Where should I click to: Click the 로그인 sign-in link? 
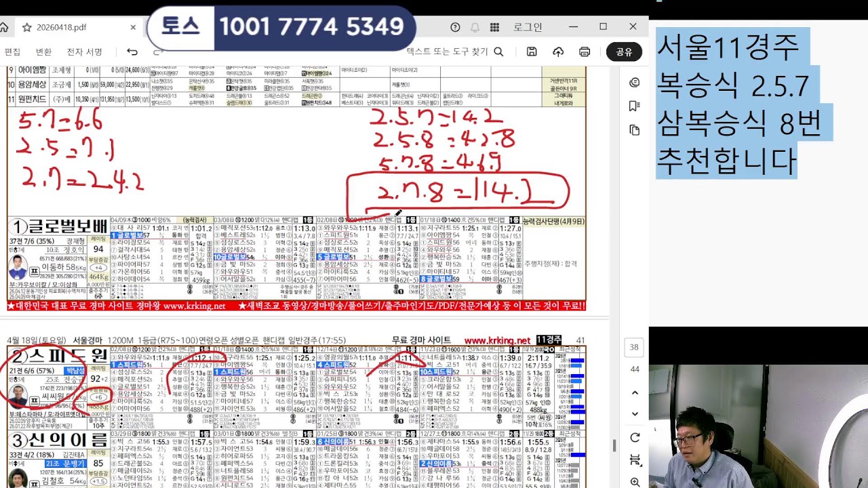[528, 27]
